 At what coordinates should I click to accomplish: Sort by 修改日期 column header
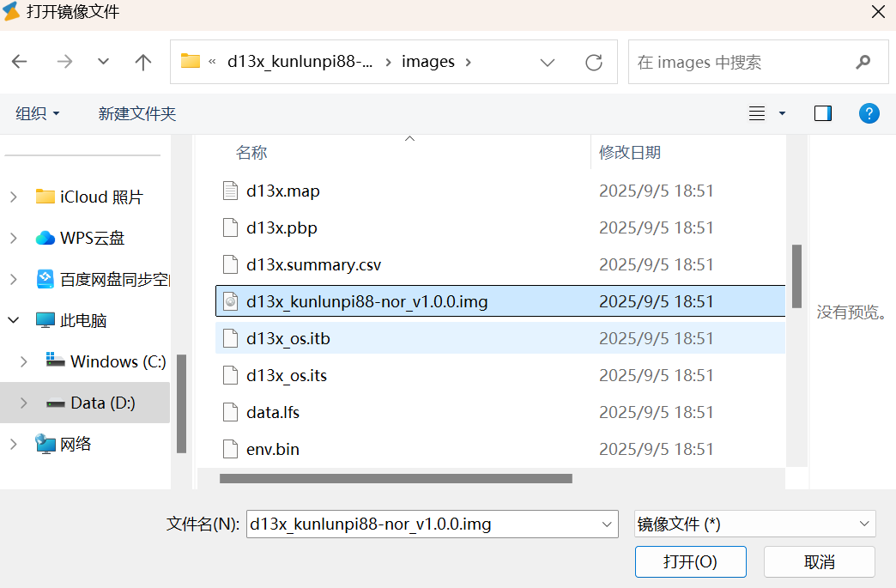tap(630, 153)
